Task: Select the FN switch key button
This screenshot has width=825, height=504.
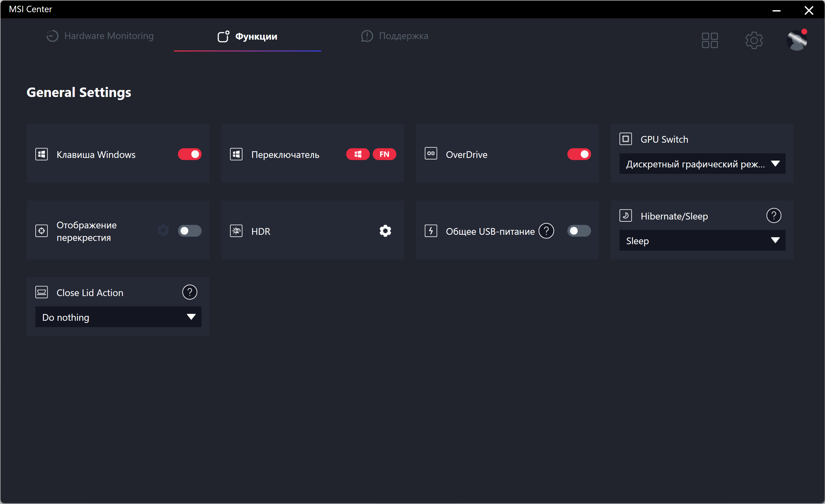Action: coord(384,154)
